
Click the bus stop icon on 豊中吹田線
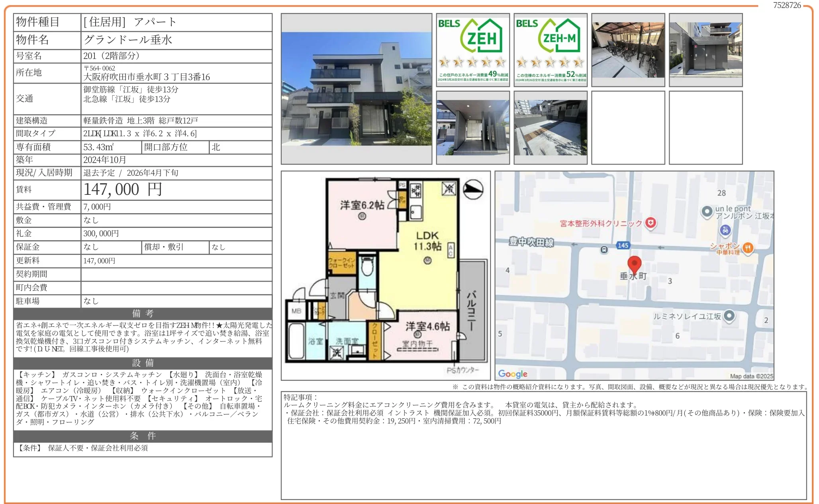(604, 250)
